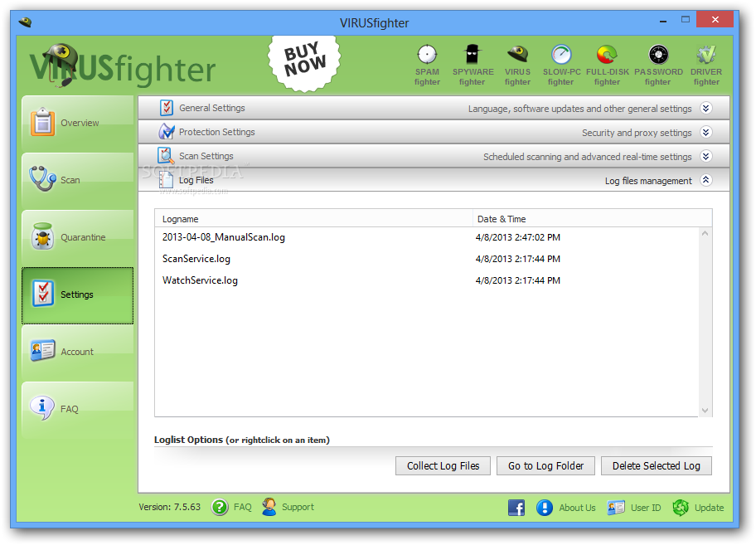
Task: Click log list scrollbar up arrow
Action: [x=705, y=233]
